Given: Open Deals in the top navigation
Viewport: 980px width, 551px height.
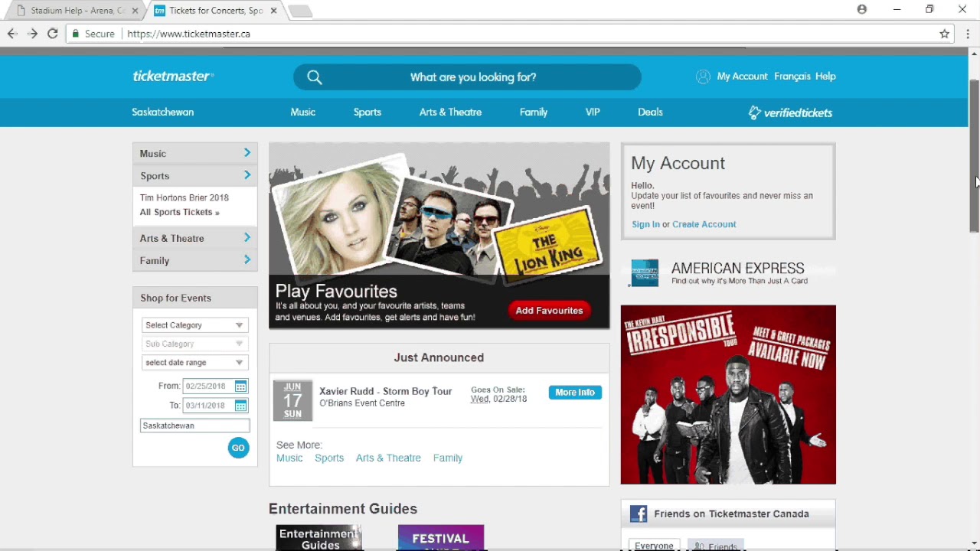Looking at the screenshot, I should [x=650, y=112].
